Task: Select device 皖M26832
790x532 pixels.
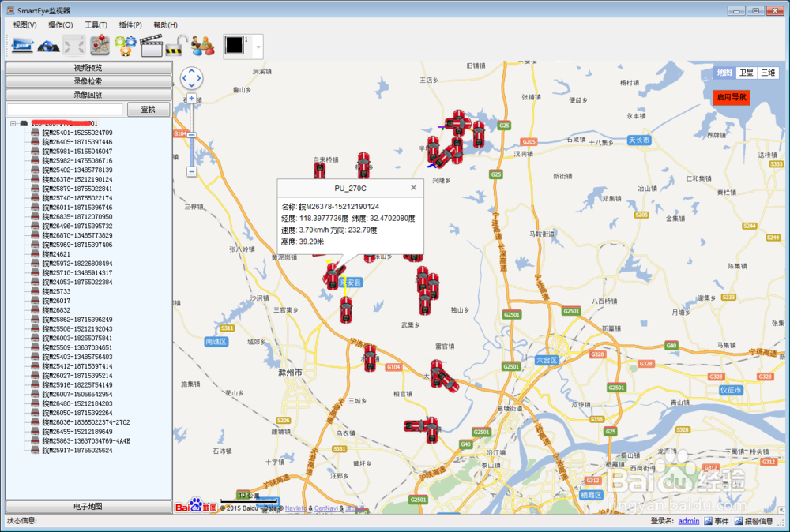Action: click(56, 310)
